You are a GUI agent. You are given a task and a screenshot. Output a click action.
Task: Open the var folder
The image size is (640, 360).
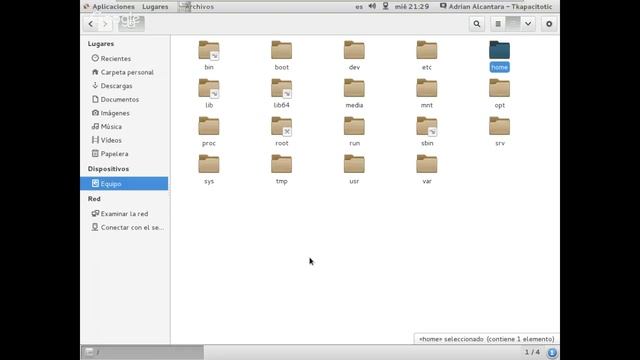427,169
